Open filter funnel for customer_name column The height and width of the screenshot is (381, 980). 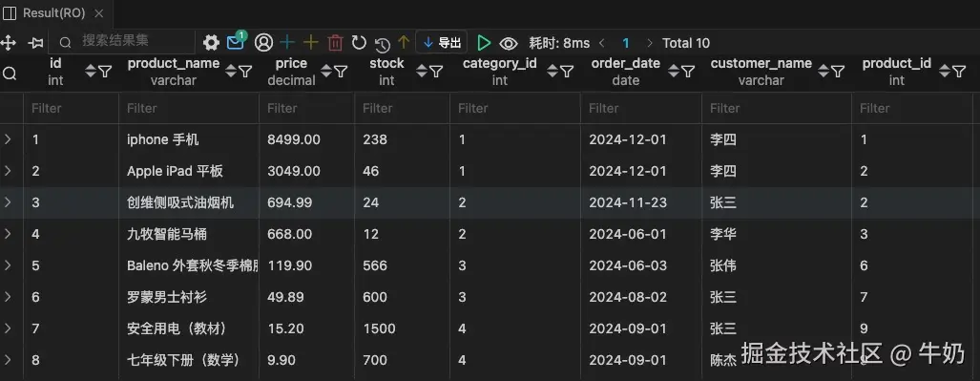[x=838, y=72]
